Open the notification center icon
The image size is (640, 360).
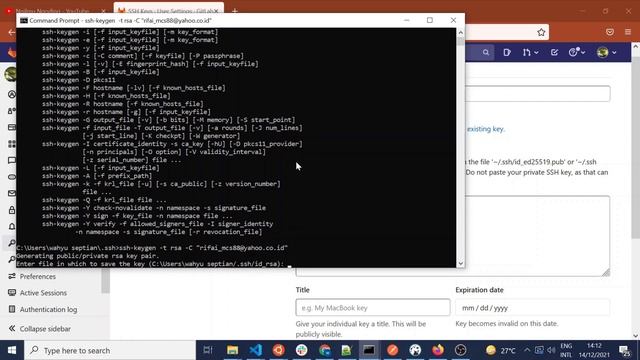pos(624,351)
